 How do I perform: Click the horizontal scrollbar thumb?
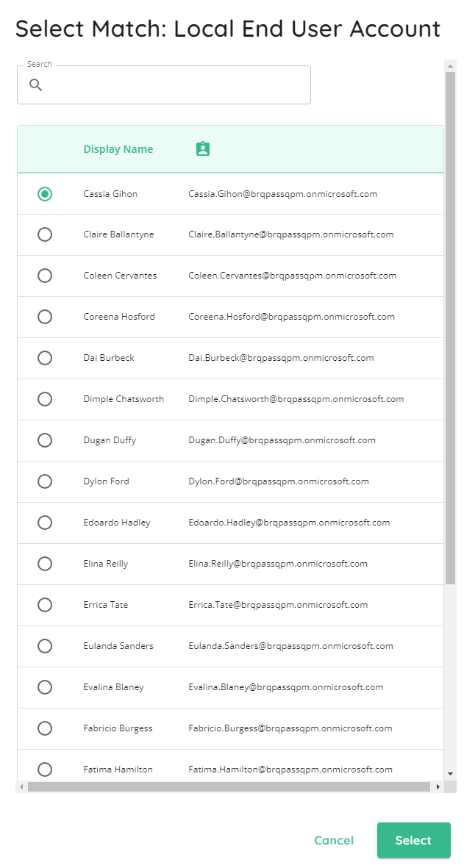[229, 786]
